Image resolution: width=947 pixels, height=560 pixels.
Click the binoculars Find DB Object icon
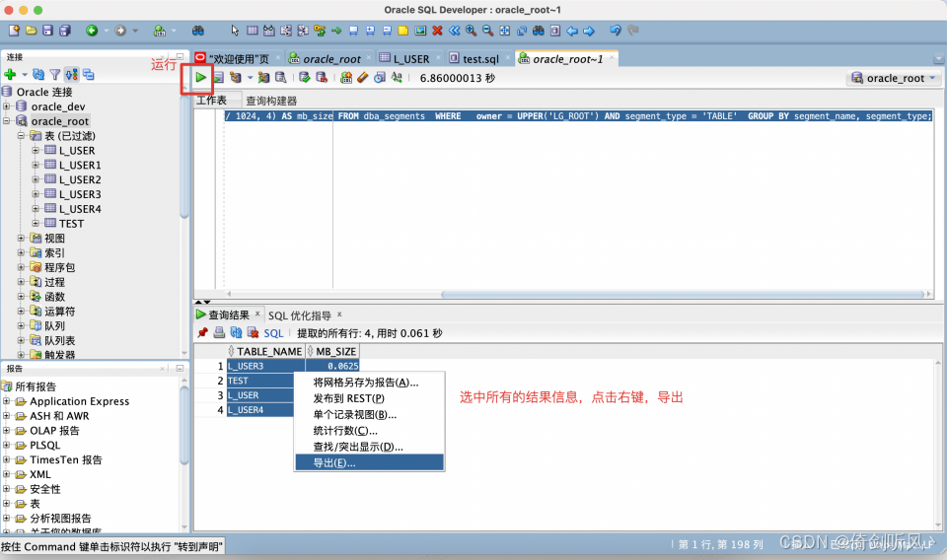click(x=198, y=31)
